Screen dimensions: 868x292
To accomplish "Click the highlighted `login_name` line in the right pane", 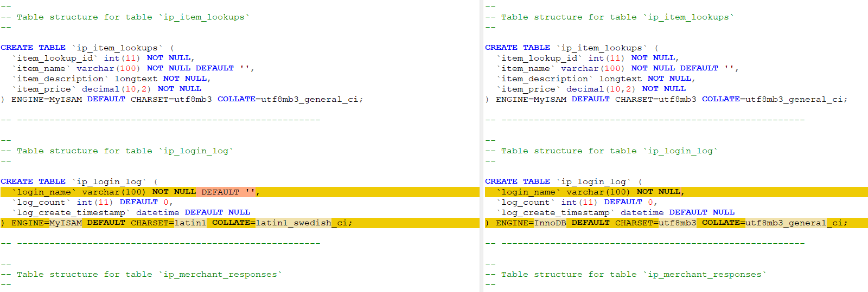I will click(676, 192).
